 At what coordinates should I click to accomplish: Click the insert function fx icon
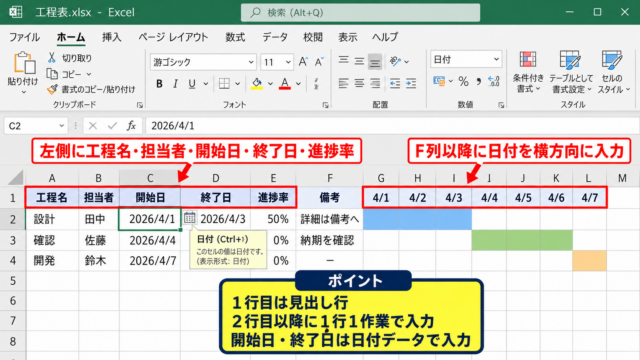131,126
